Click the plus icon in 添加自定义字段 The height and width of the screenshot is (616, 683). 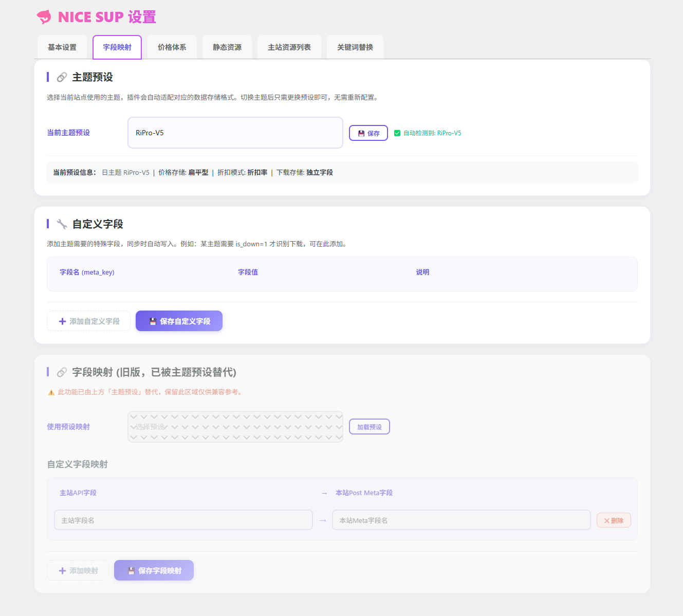coord(63,321)
